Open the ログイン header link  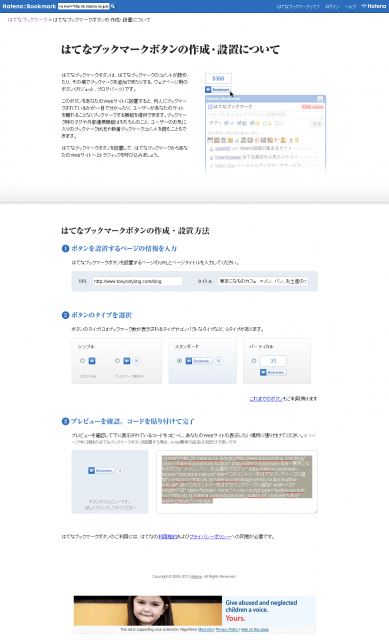coord(332,7)
